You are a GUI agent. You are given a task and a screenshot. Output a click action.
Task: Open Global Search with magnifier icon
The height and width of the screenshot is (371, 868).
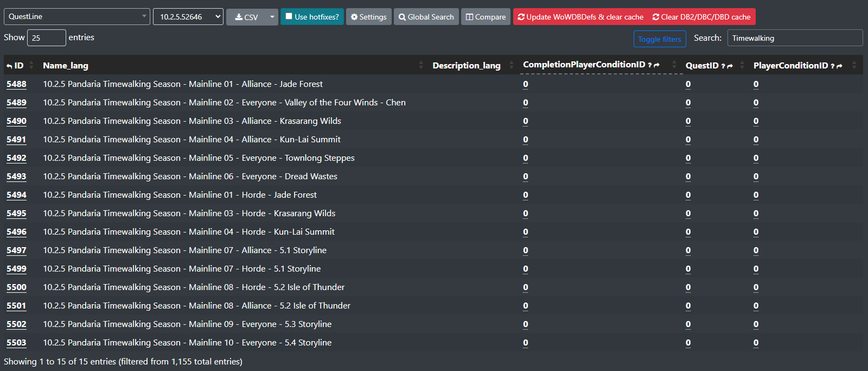pyautogui.click(x=426, y=17)
